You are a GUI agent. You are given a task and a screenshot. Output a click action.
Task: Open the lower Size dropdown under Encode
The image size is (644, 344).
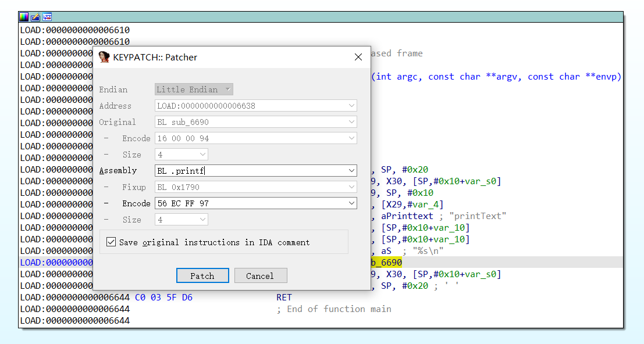pyautogui.click(x=202, y=220)
